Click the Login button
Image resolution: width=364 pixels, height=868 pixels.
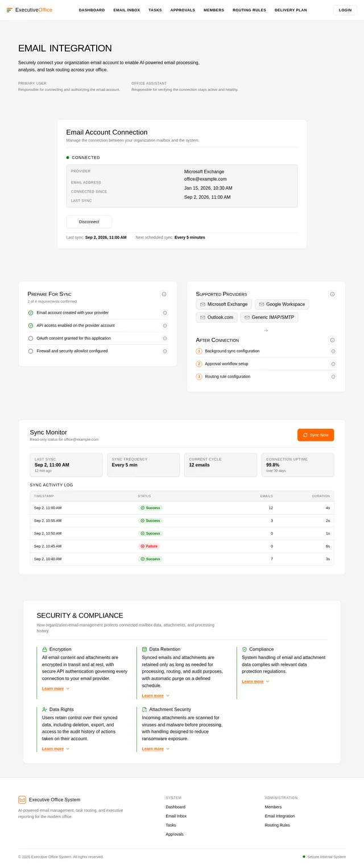[x=345, y=10]
